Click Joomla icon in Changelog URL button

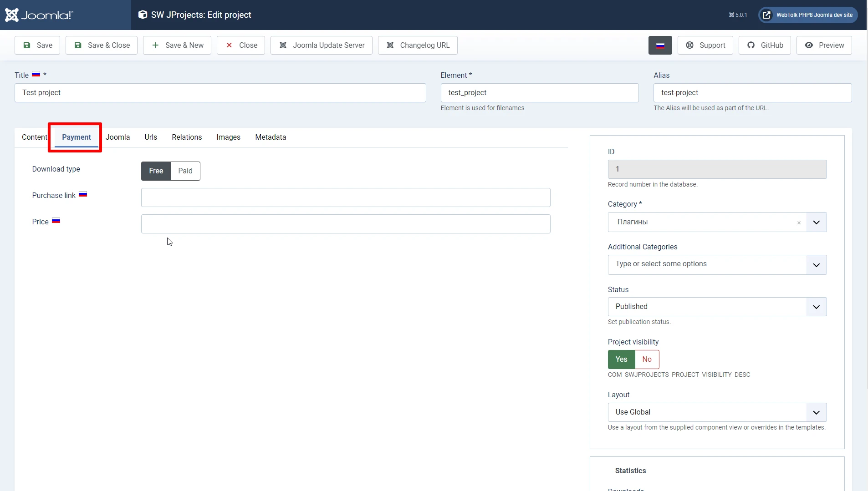(x=390, y=45)
